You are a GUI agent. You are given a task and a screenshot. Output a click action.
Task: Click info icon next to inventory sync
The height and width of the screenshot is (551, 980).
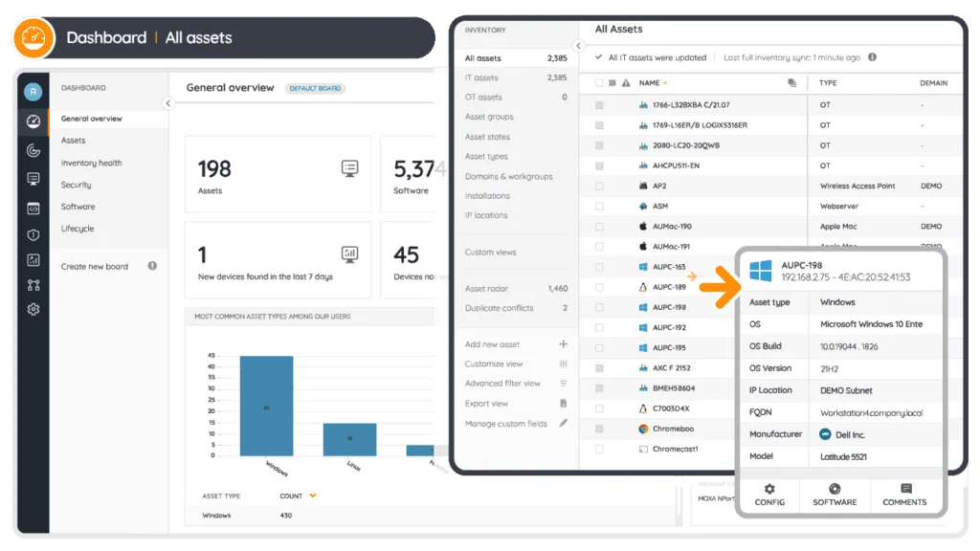[872, 57]
